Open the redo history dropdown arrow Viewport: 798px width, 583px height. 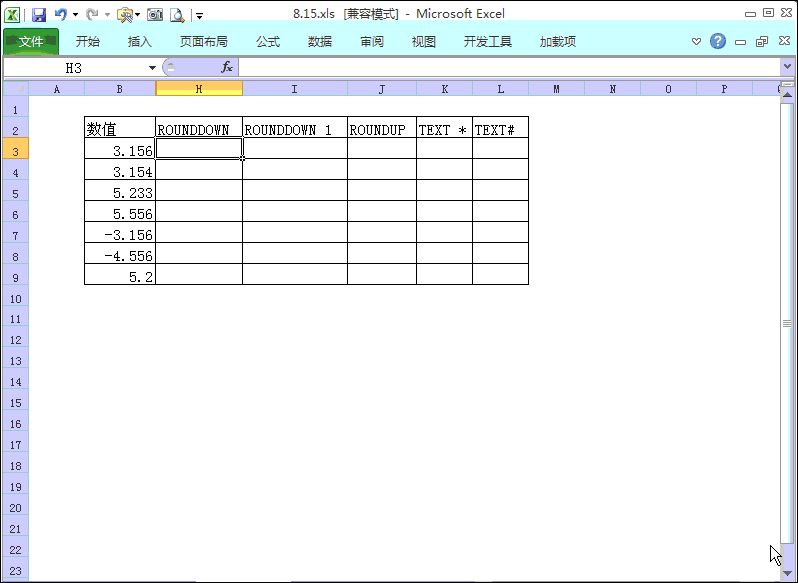pyautogui.click(x=107, y=15)
